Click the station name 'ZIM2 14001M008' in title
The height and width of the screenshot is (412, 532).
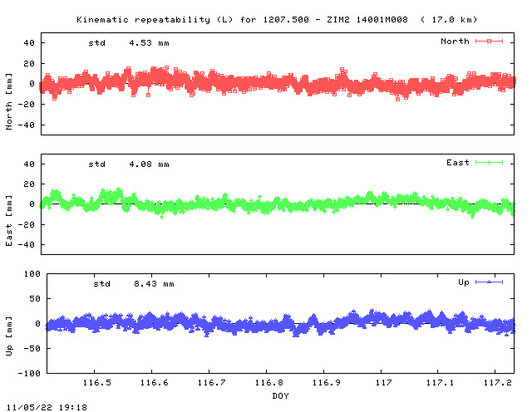tap(367, 20)
